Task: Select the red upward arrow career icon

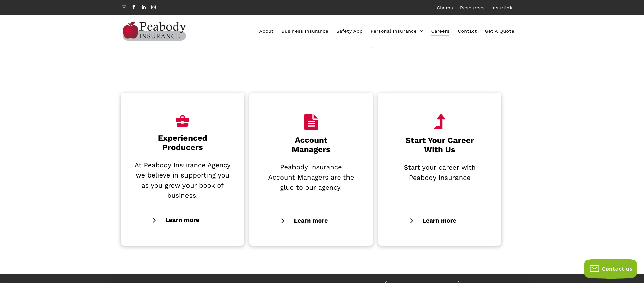Action: point(440,121)
